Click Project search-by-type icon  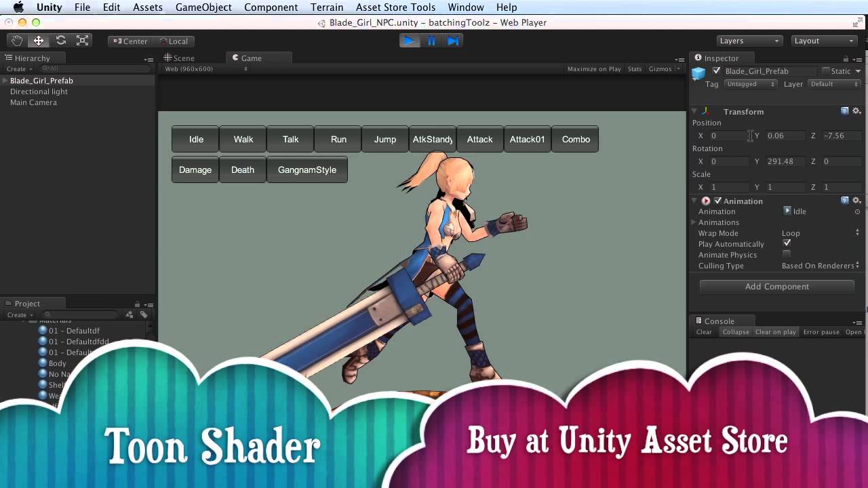point(130,314)
